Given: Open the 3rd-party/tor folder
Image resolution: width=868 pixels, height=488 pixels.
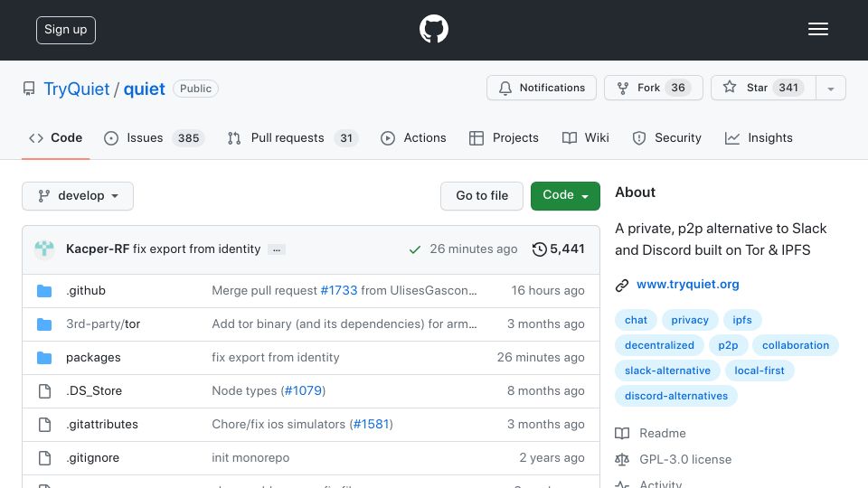Looking at the screenshot, I should tap(103, 324).
